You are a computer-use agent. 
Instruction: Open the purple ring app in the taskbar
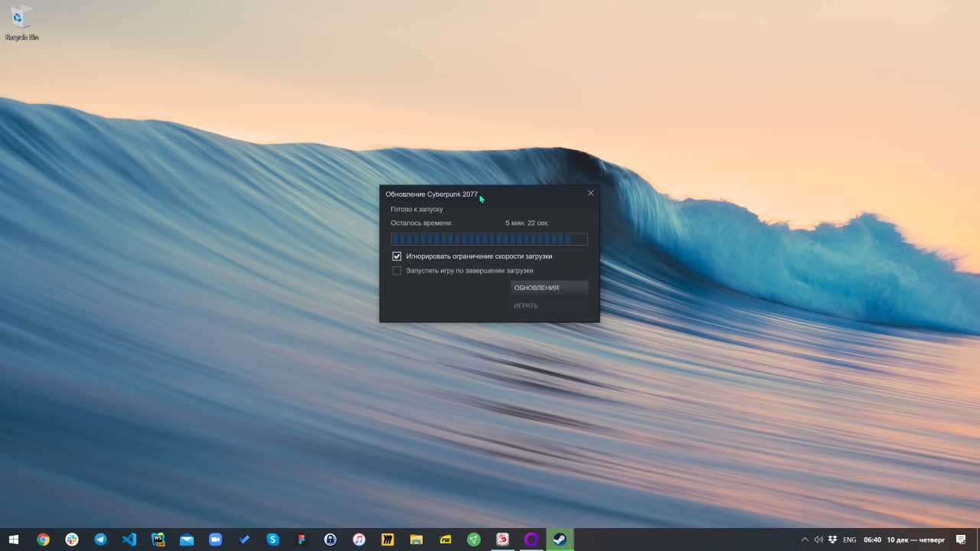(531, 540)
